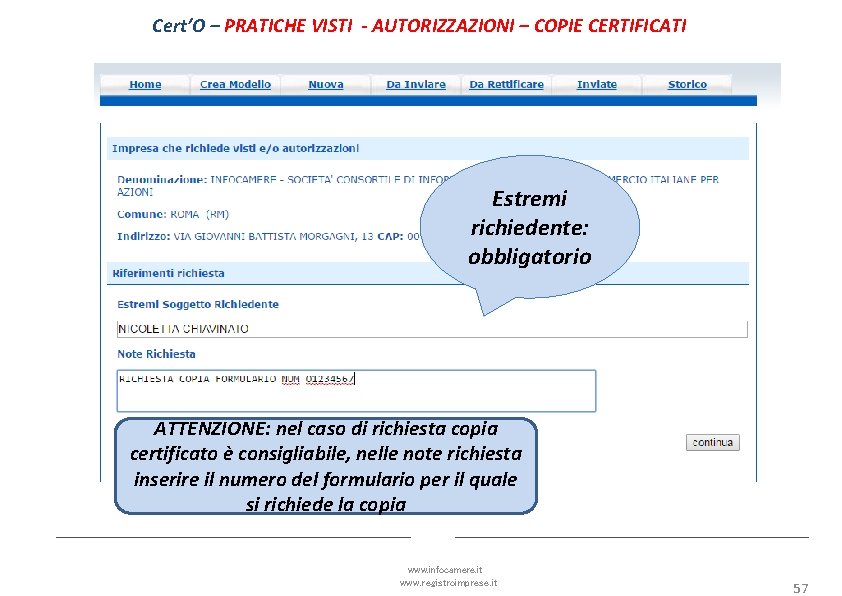
Task: Open the Da Inviare tab
Action: (x=416, y=84)
